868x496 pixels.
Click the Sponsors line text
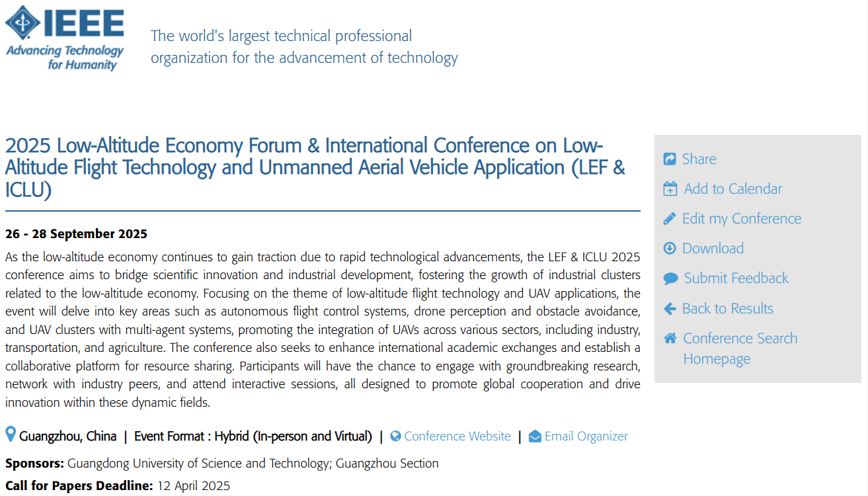[222, 464]
